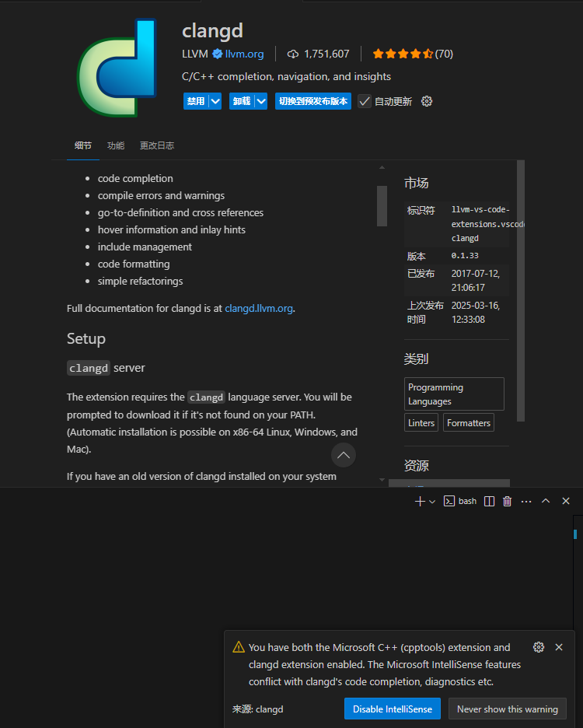
Task: Select the Formatters category tag
Action: click(x=469, y=423)
